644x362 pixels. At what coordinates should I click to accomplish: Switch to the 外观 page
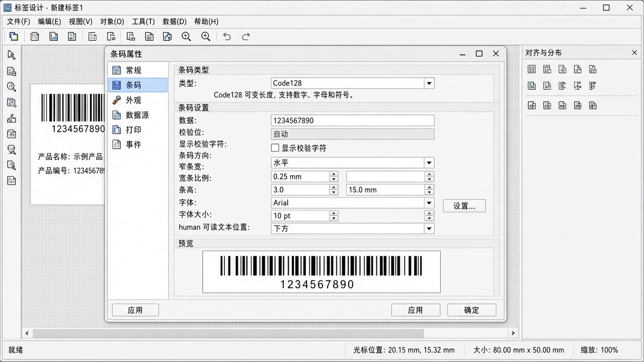pyautogui.click(x=138, y=100)
